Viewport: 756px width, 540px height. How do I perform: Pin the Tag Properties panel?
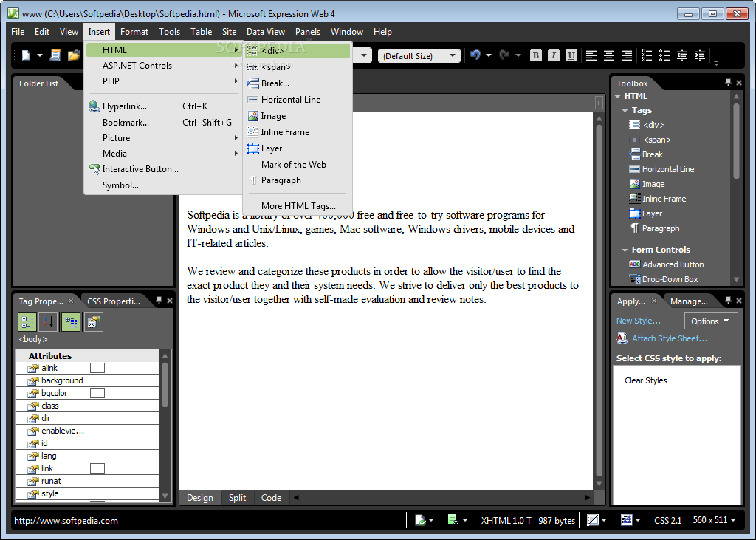(159, 300)
